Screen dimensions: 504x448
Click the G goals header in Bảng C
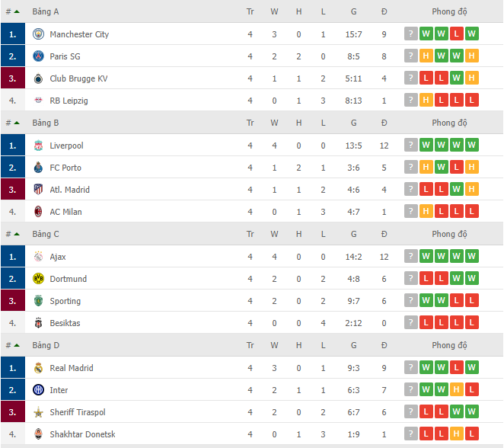coord(353,234)
